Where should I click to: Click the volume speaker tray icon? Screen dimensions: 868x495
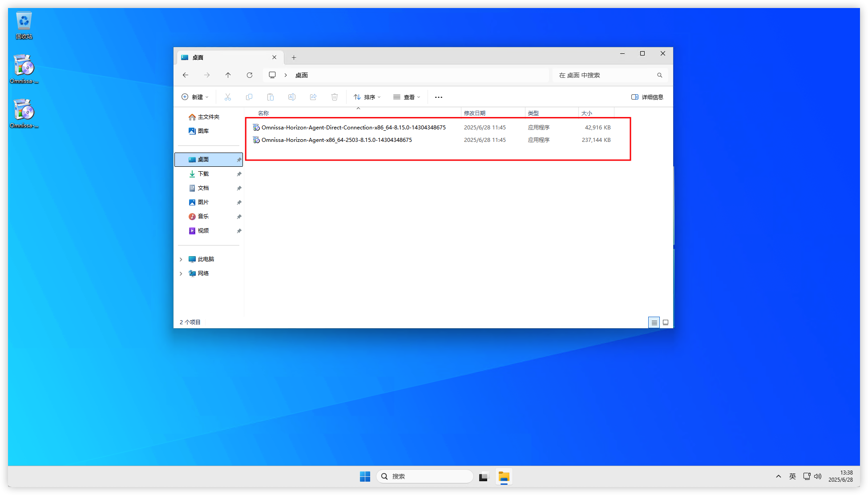(818, 476)
